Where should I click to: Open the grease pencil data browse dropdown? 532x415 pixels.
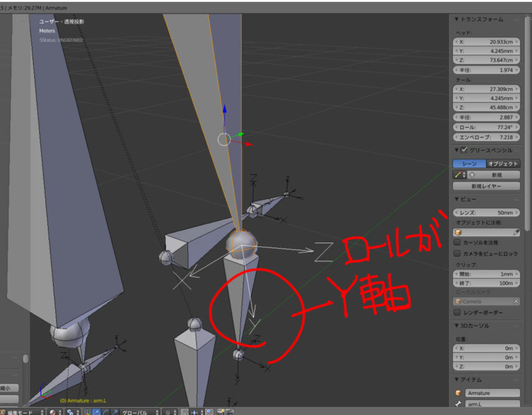pos(460,175)
